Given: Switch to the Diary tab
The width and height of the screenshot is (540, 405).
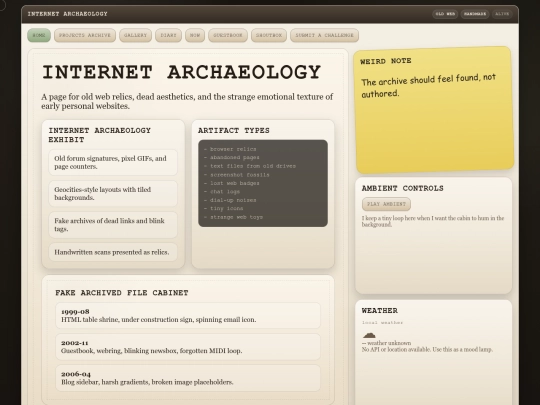Looking at the screenshot, I should pos(168,35).
